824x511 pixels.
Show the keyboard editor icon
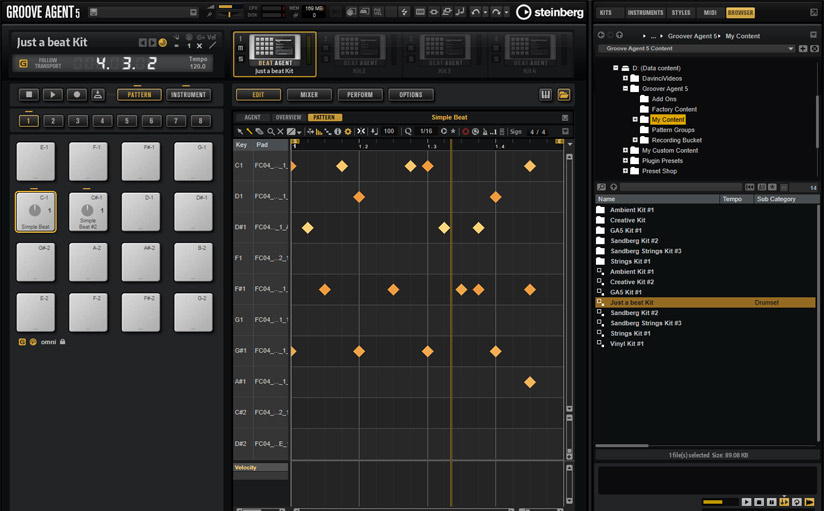545,95
